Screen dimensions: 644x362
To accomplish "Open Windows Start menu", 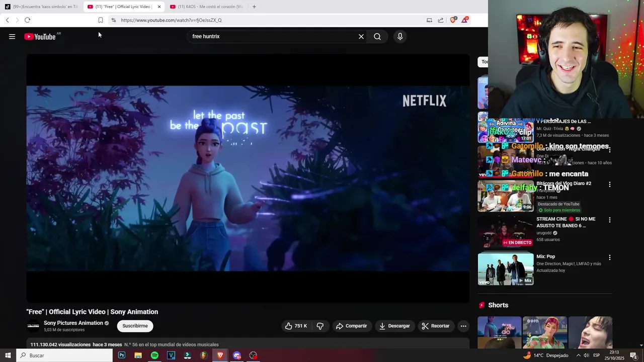I will tap(8, 355).
